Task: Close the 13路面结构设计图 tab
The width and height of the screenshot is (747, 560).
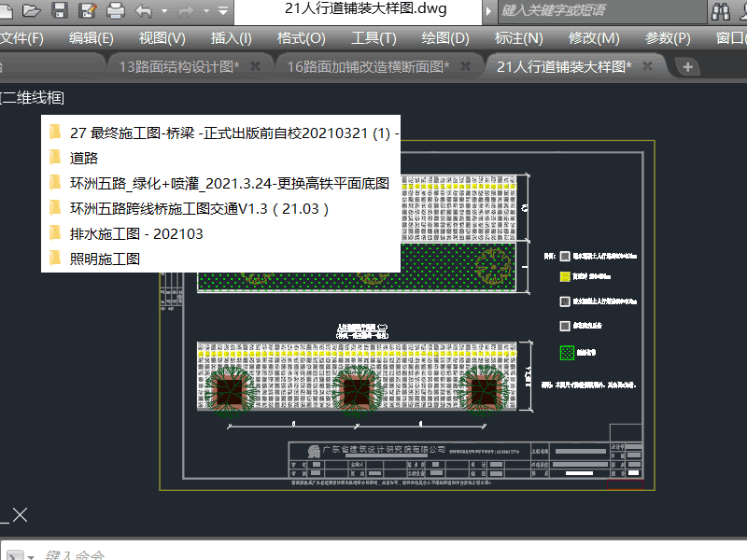Action: tap(255, 66)
